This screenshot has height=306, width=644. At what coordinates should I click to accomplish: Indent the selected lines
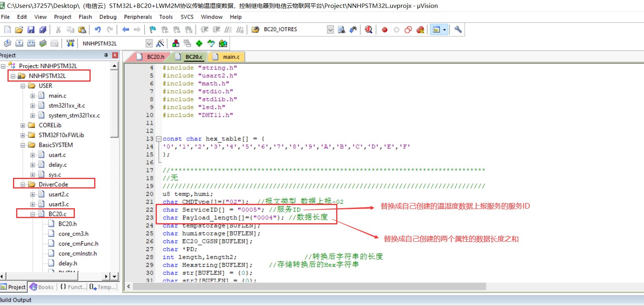pyautogui.click(x=205, y=30)
